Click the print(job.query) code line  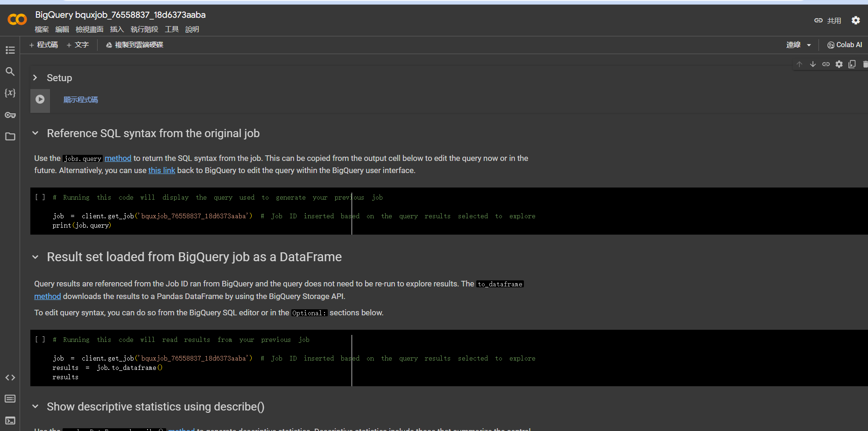(82, 225)
